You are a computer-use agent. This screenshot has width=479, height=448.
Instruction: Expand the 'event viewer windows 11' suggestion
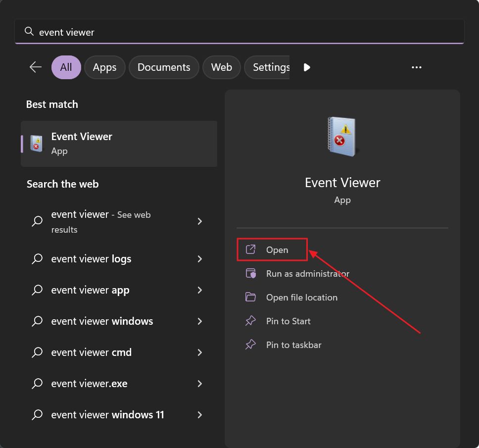(x=200, y=414)
